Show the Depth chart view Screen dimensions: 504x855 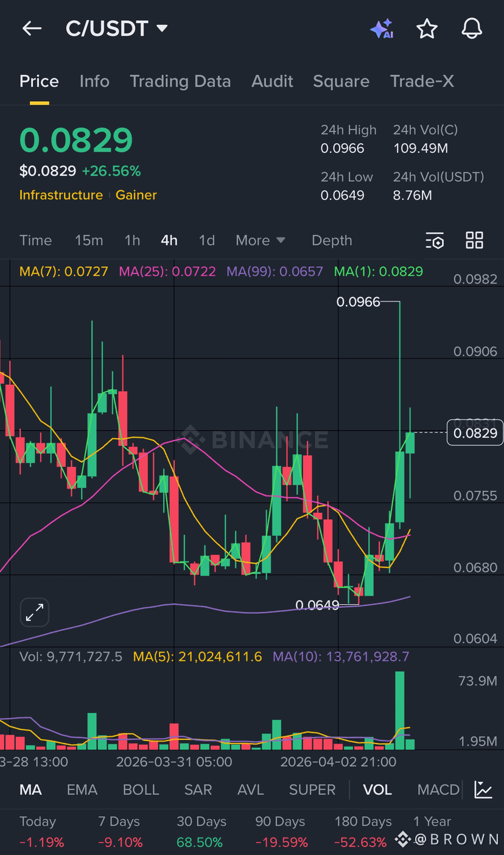(332, 241)
